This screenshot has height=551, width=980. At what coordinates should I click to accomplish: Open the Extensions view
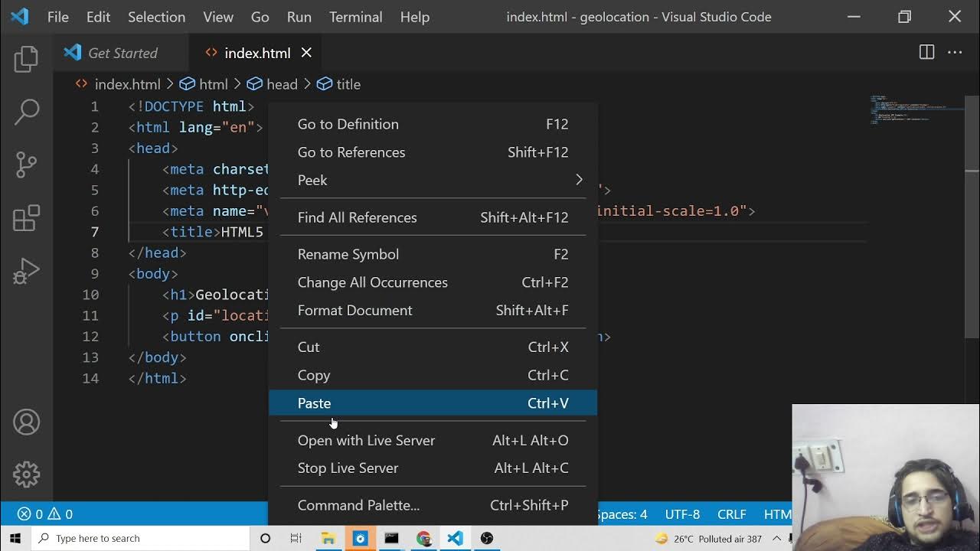click(26, 218)
